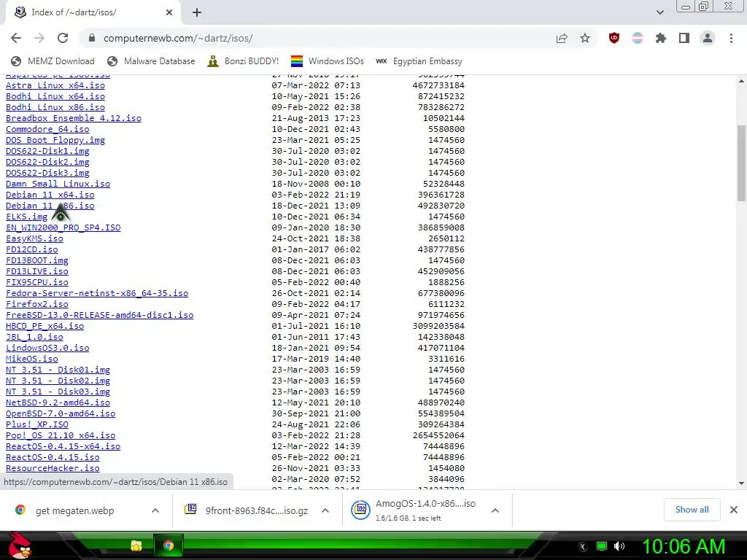Open the EasyKMS.iso link

[x=34, y=238]
